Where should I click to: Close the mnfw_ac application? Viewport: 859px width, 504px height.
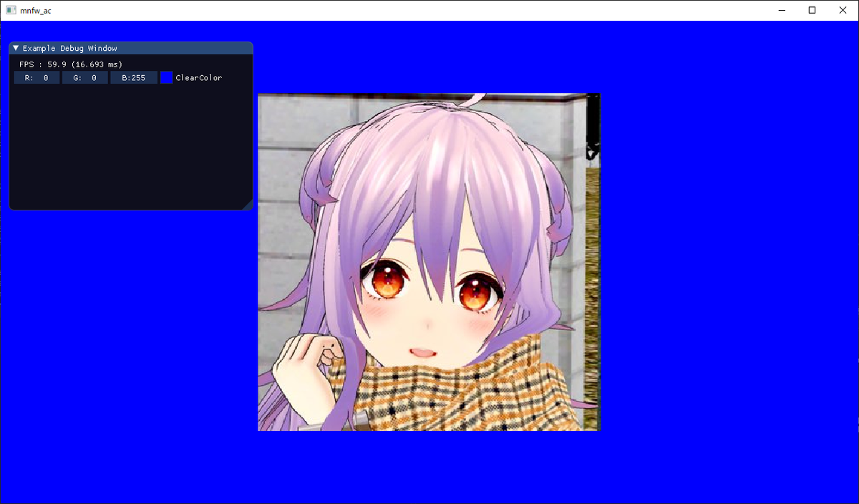click(843, 10)
